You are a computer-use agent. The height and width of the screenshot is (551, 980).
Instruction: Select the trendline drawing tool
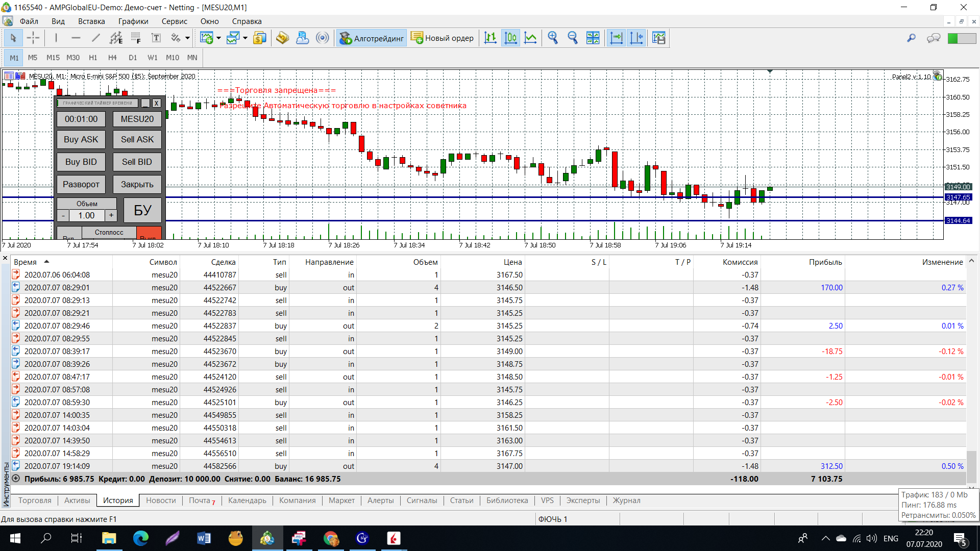pos(96,38)
